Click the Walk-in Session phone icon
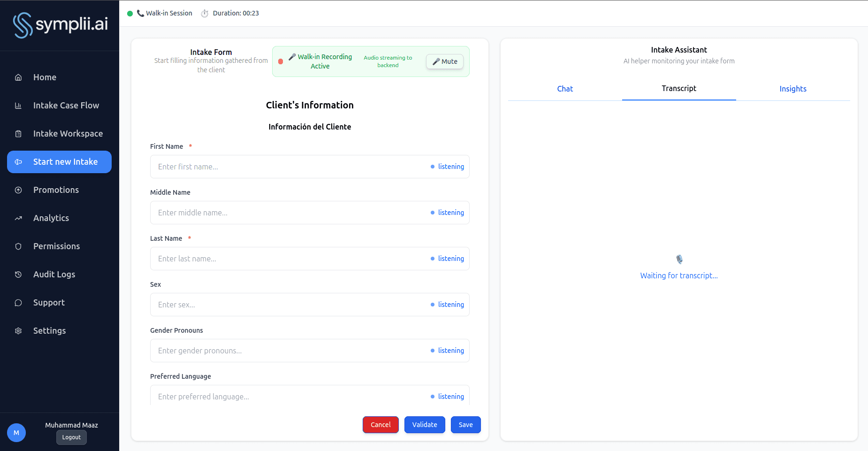The width and height of the screenshot is (868, 451). pyautogui.click(x=140, y=13)
